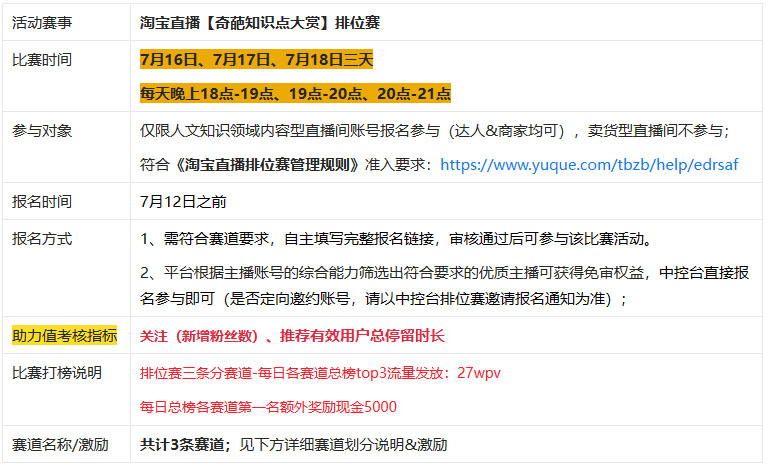Click the line '1、需符合赛道要求…'
768x469 pixels.
(x=397, y=239)
